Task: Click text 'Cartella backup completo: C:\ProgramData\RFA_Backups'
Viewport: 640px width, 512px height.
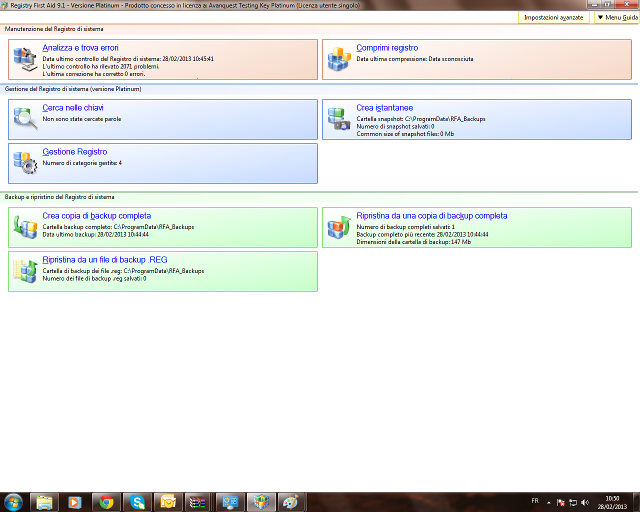Action: 118,227
